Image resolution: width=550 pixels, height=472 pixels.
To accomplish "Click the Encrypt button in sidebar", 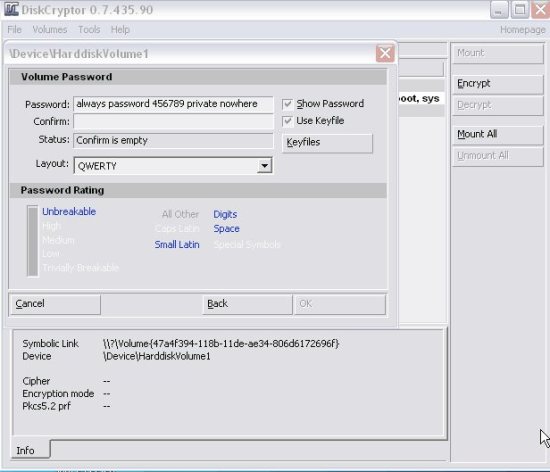I will click(x=498, y=83).
